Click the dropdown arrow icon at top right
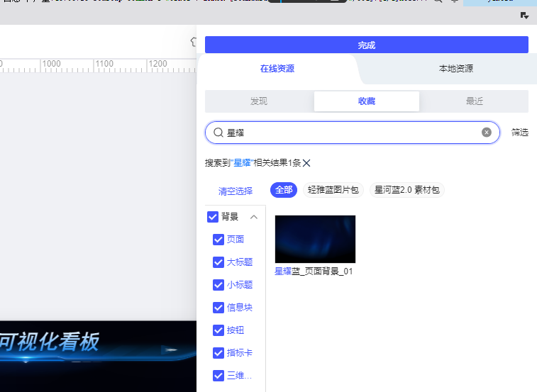 pyautogui.click(x=524, y=15)
